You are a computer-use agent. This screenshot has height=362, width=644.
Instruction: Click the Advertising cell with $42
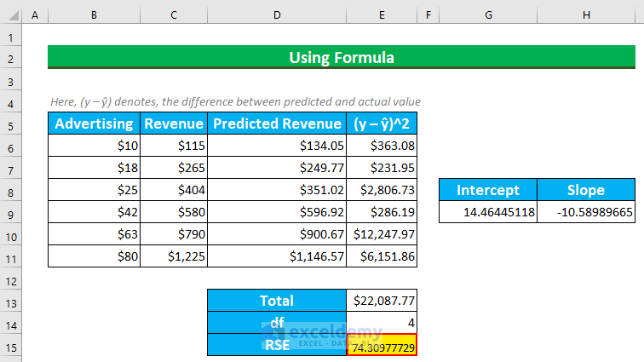pos(94,212)
